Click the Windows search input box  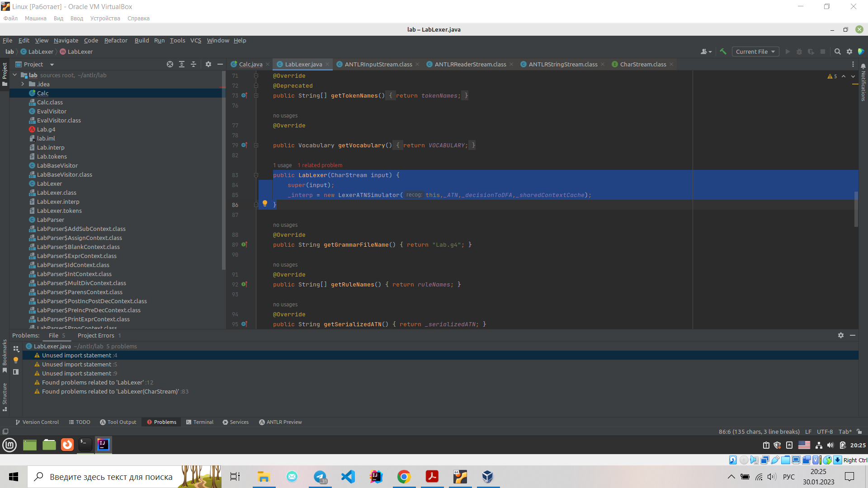pos(111,477)
